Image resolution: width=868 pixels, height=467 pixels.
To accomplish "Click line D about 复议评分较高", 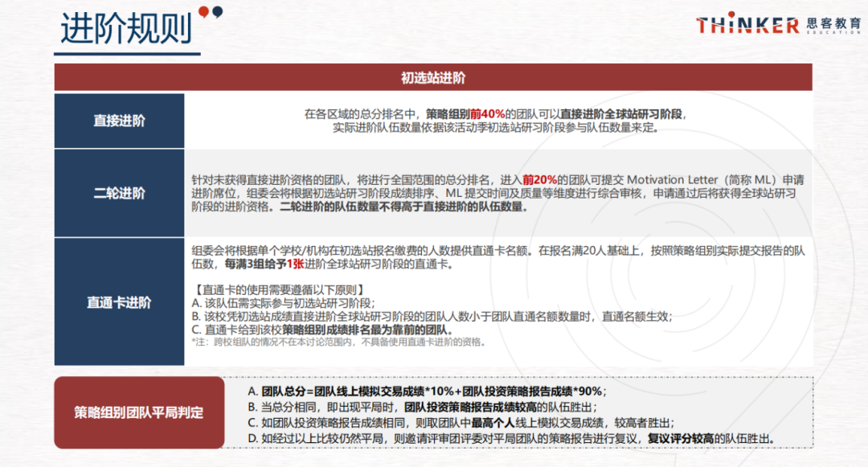I will [512, 438].
